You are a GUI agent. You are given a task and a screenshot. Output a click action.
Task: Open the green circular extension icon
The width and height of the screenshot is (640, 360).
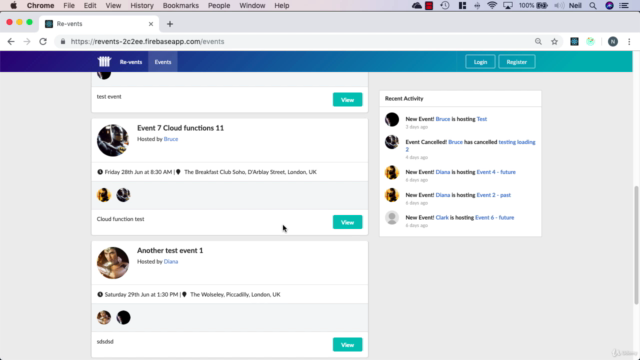[591, 41]
